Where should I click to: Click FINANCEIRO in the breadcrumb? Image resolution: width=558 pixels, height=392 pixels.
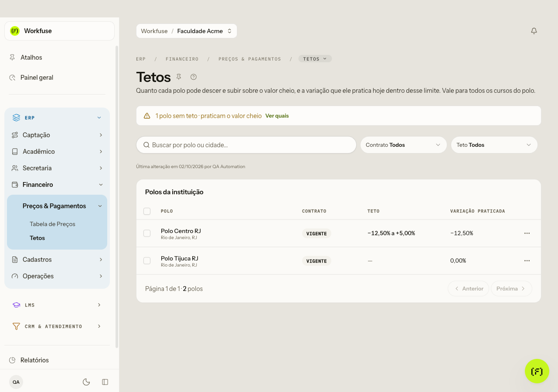click(182, 59)
